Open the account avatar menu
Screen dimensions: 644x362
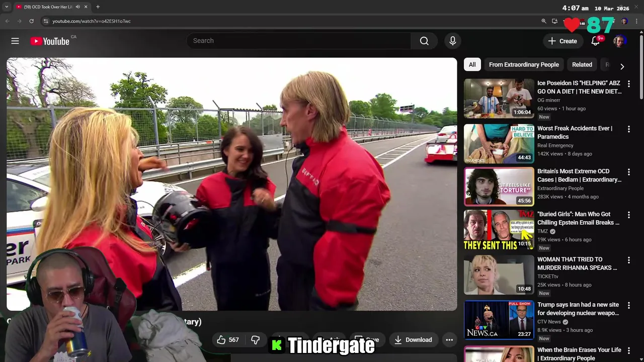(x=619, y=41)
